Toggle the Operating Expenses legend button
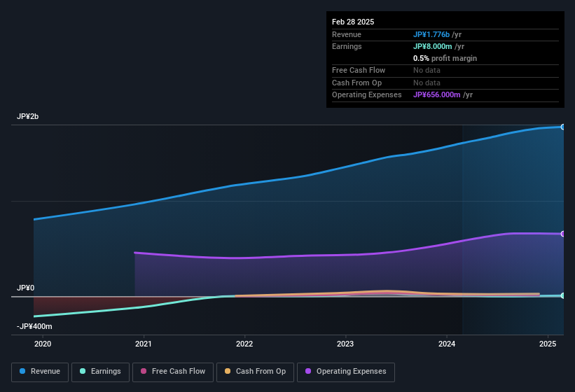The width and height of the screenshot is (575, 392). (346, 372)
